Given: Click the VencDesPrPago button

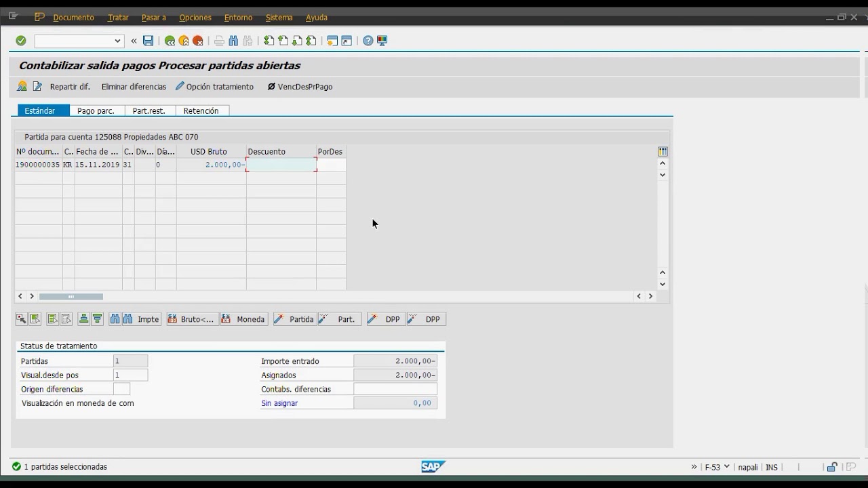Looking at the screenshot, I should coord(300,87).
